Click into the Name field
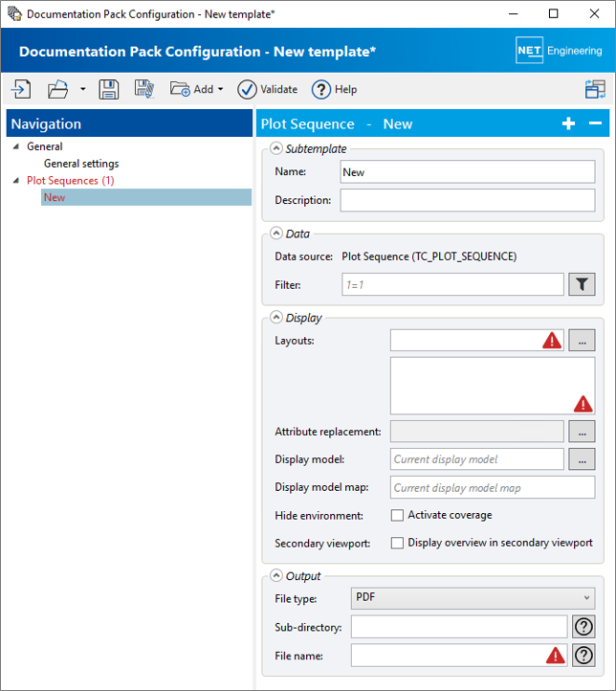Image resolution: width=616 pixels, height=691 pixels. 468,172
